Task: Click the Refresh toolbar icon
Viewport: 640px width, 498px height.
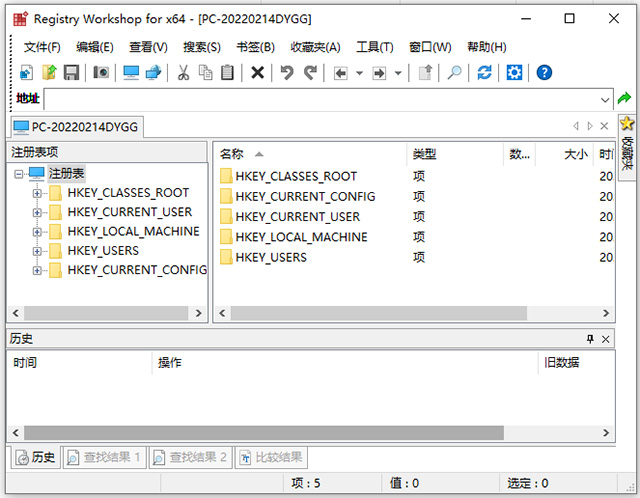Action: [x=484, y=72]
